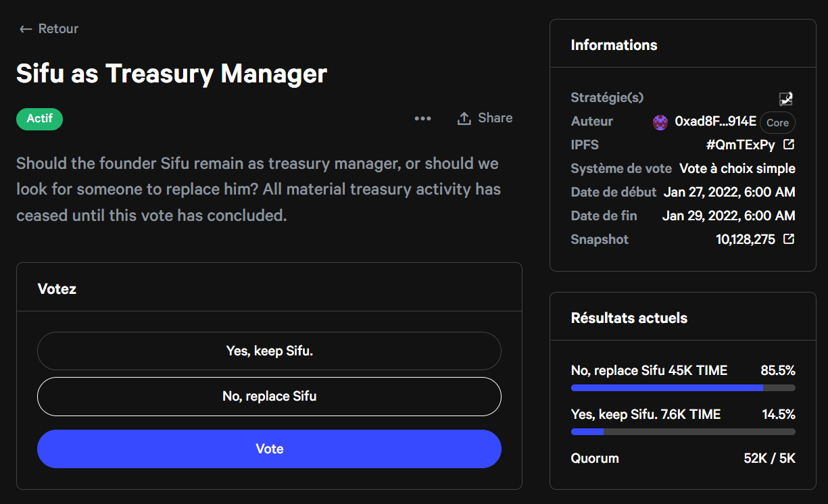Viewport: 828px width, 504px height.
Task: Click the Share text label
Action: coord(495,118)
